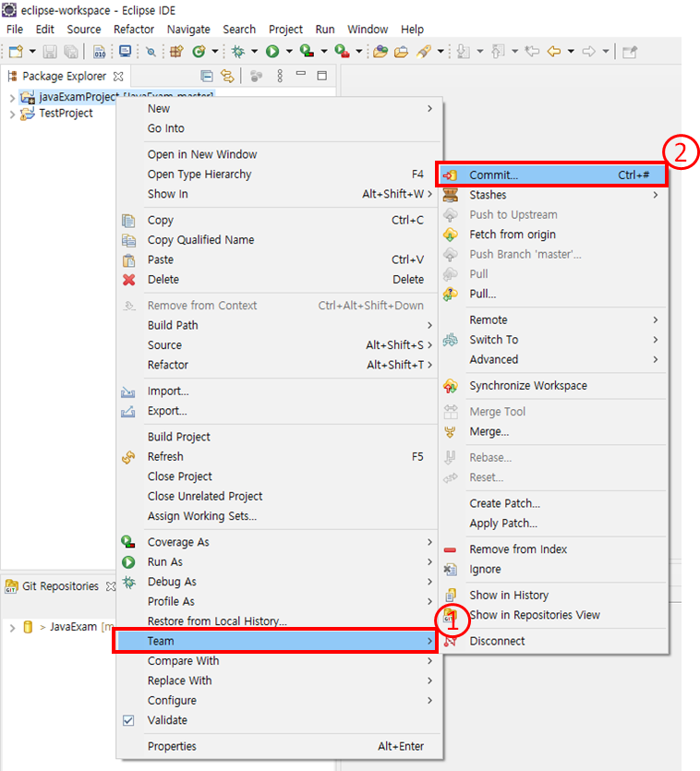
Task: Open Package Explorer View Menu dots
Action: 280,76
